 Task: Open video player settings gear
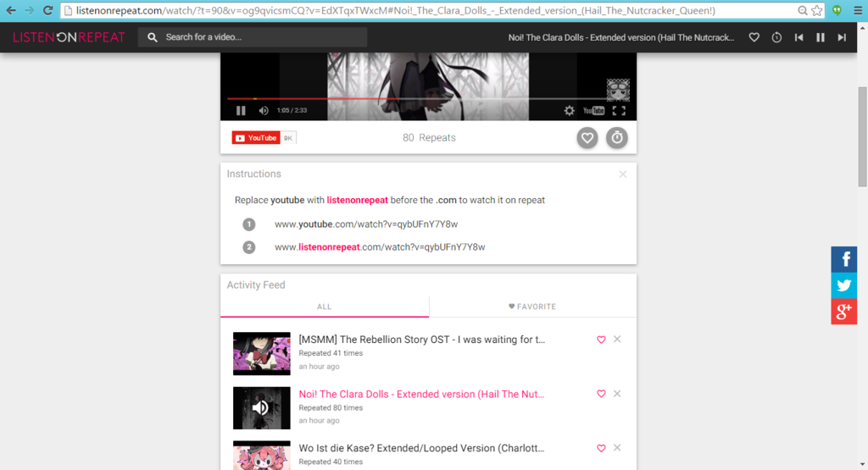point(570,111)
